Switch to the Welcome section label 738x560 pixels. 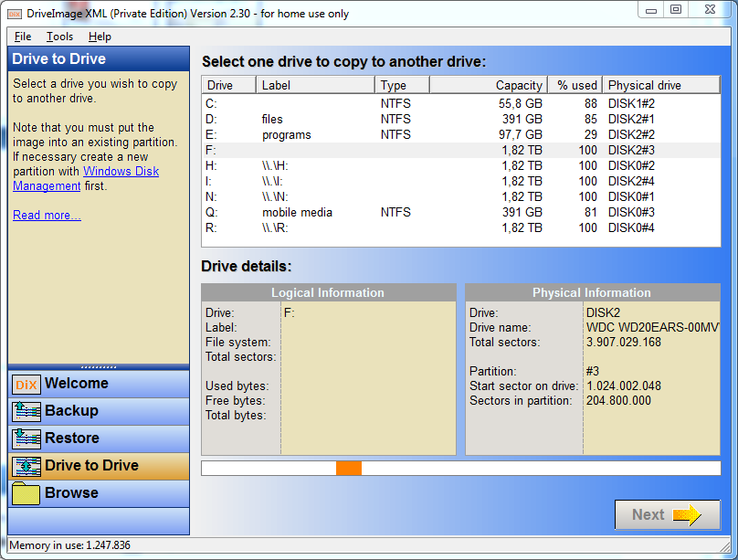pos(77,383)
